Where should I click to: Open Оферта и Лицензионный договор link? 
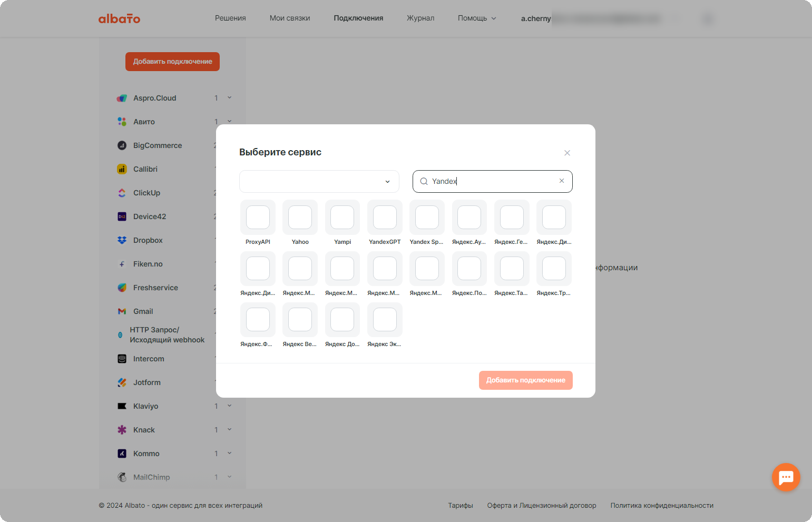542,506
